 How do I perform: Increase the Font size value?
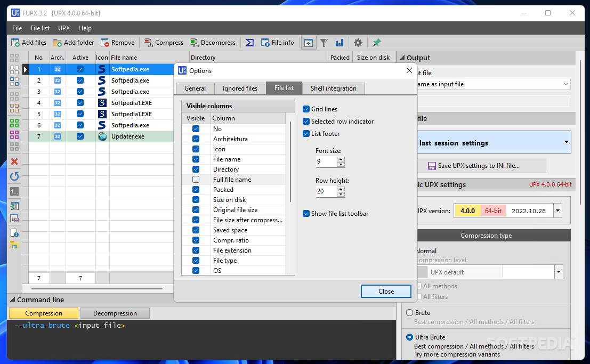pyautogui.click(x=341, y=159)
